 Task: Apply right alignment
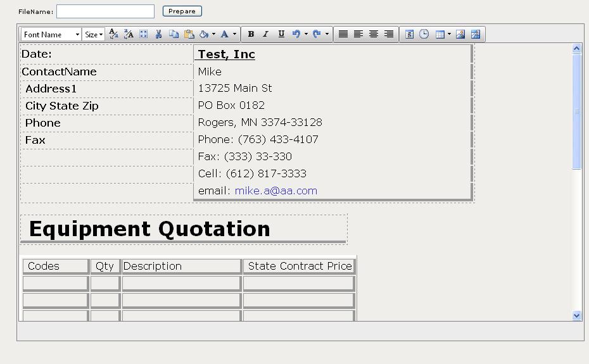coord(389,34)
